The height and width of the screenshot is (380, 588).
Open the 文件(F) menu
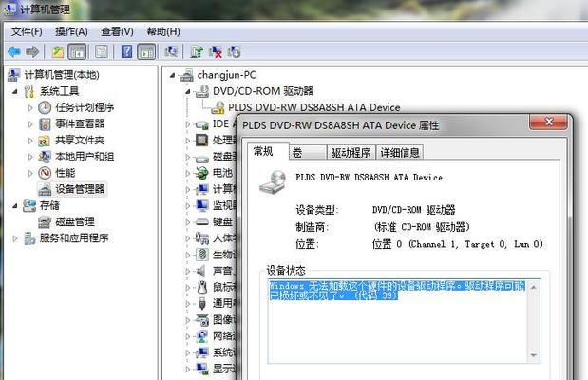pos(27,31)
